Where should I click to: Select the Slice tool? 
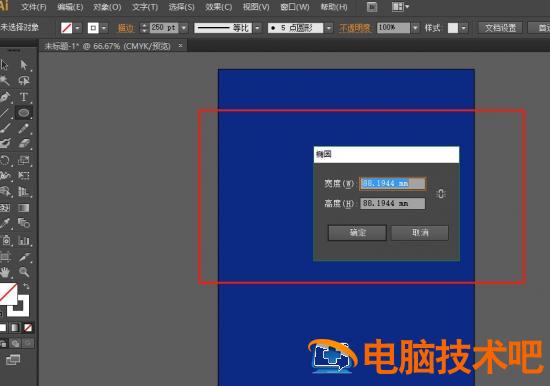(x=24, y=257)
